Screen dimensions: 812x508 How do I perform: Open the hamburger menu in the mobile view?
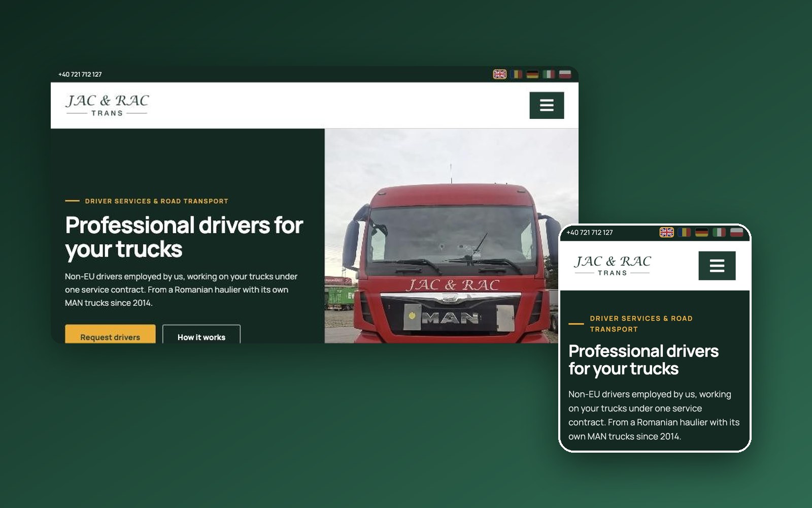pyautogui.click(x=717, y=266)
